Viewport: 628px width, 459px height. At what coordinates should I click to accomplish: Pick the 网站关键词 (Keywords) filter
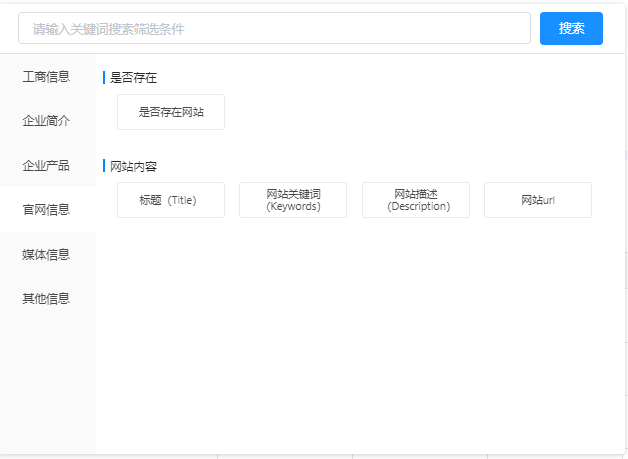[293, 200]
